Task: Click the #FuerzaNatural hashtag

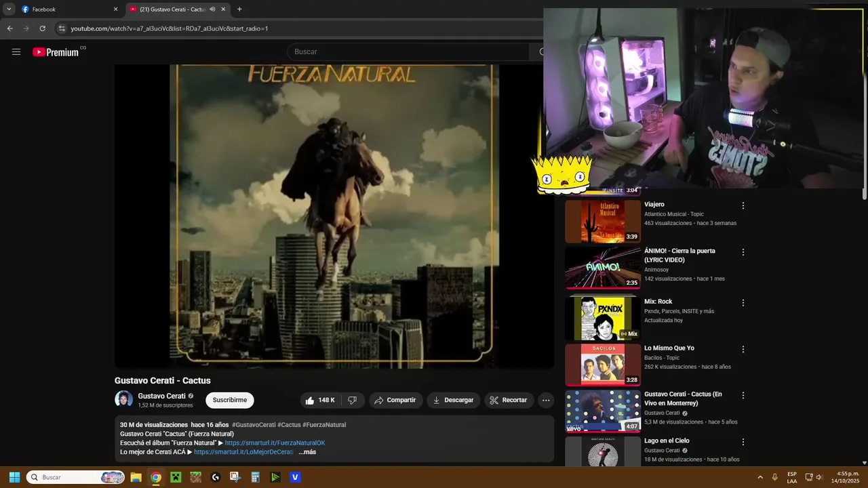Action: click(x=324, y=425)
